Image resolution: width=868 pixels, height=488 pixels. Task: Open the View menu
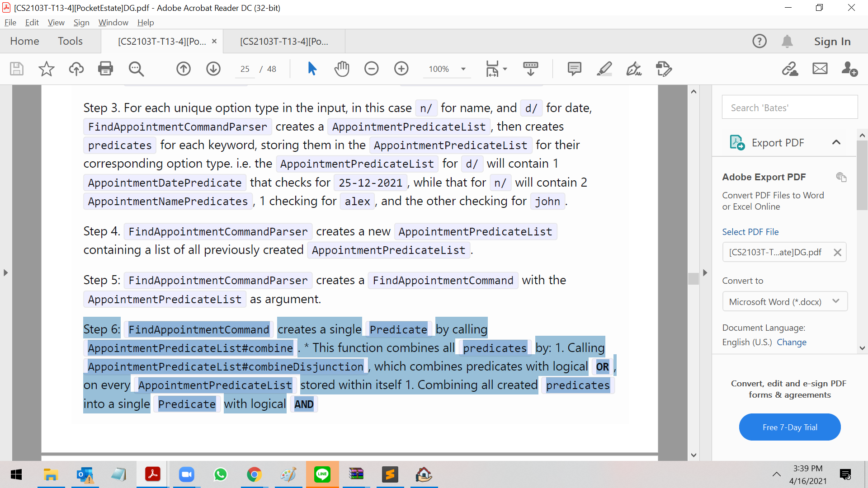point(56,23)
